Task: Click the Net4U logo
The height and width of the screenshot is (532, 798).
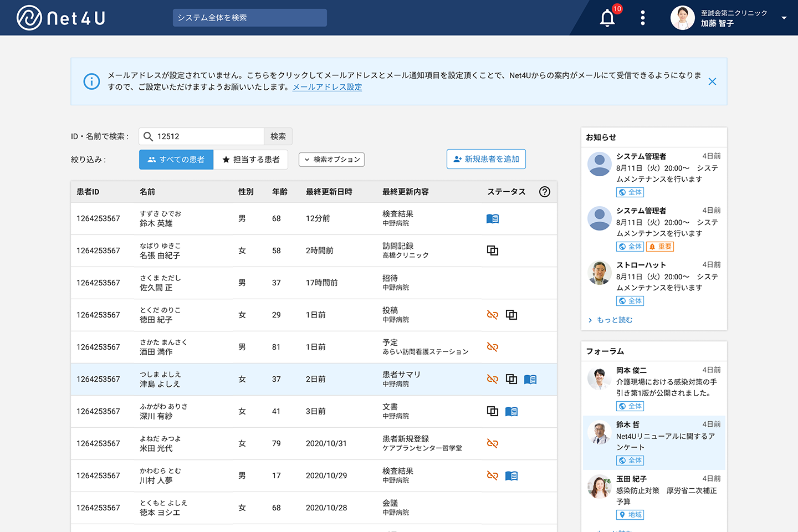Action: point(61,18)
